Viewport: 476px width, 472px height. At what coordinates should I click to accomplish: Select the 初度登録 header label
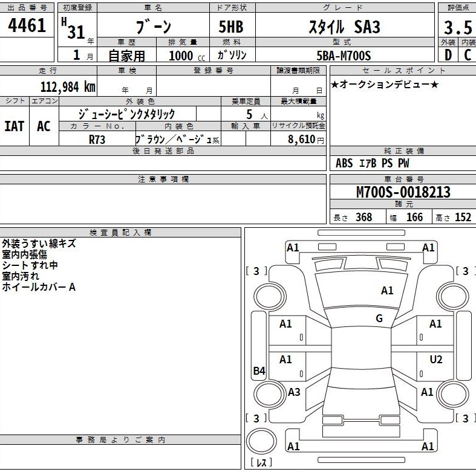[77, 8]
